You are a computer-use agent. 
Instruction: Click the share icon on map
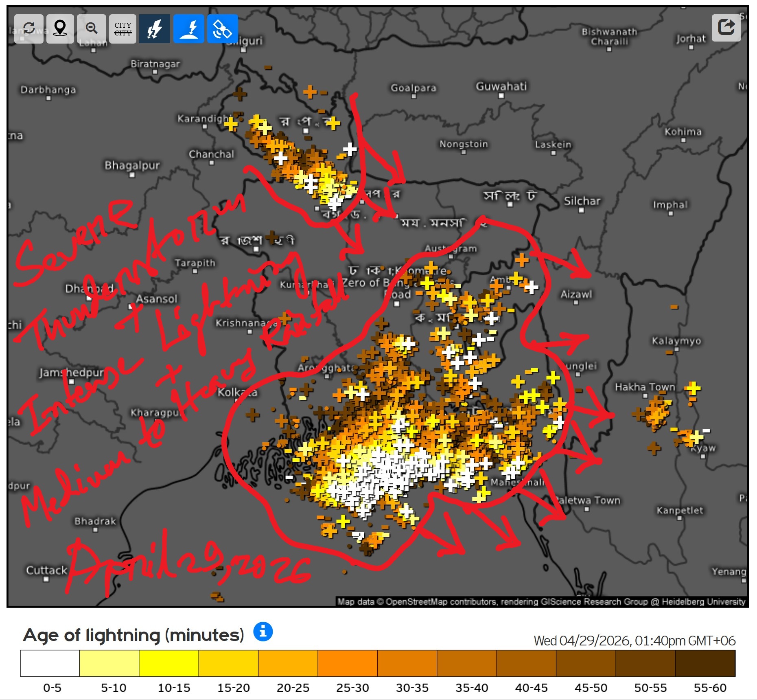726,28
